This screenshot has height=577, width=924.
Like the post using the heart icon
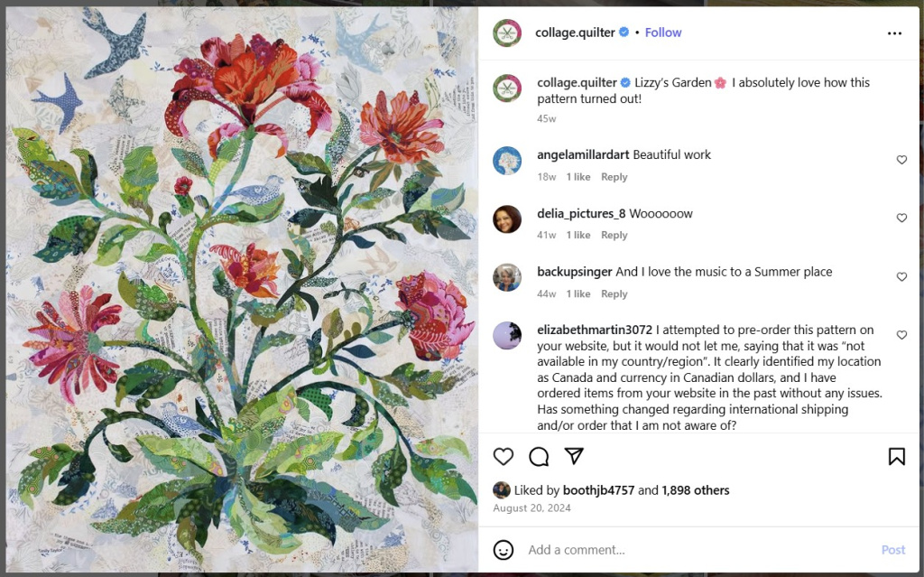coord(503,457)
